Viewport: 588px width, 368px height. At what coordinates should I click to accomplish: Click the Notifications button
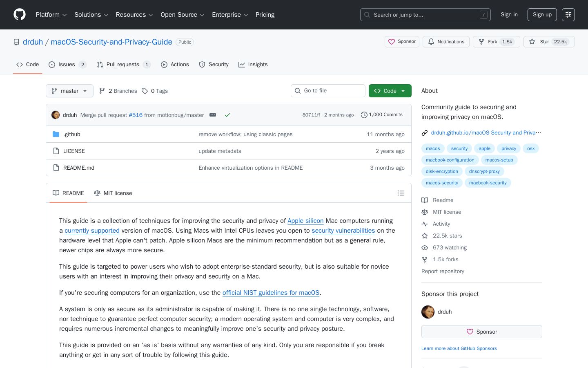pos(446,42)
